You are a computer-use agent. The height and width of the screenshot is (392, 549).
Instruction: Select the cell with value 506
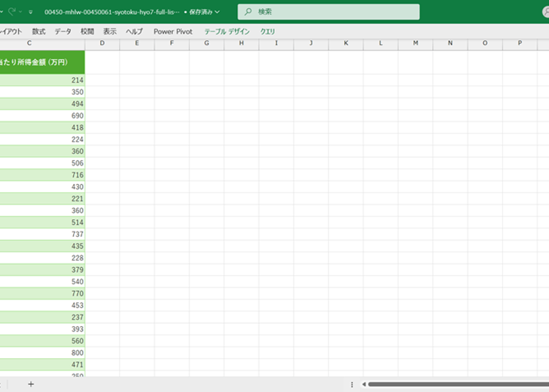point(42,163)
